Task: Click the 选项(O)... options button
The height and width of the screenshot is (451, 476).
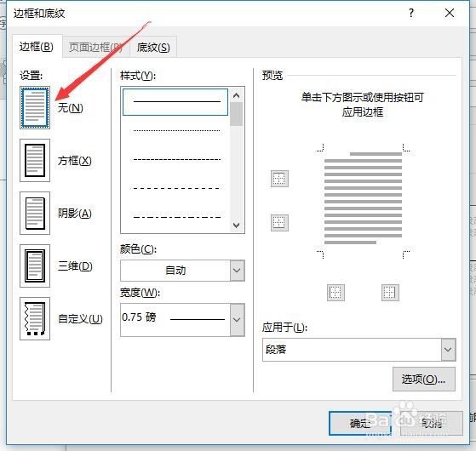Action: coord(424,380)
